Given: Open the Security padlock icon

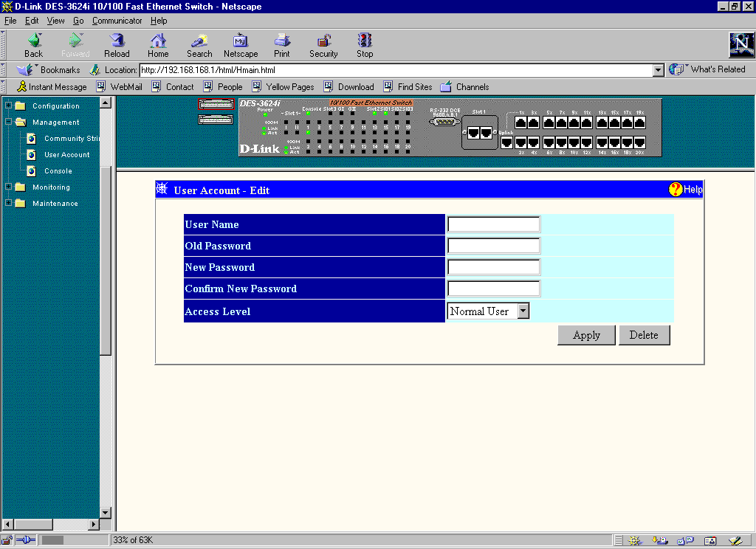Looking at the screenshot, I should (x=323, y=45).
